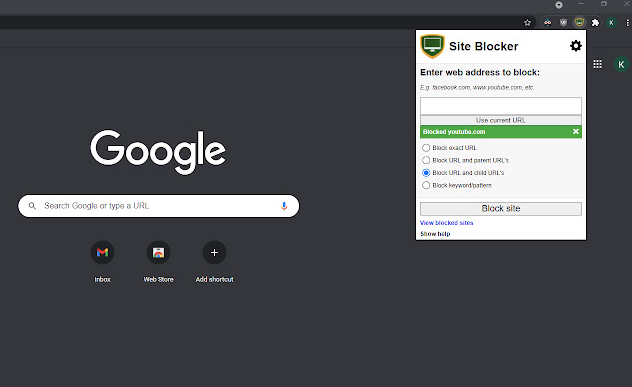Start voice search with the microphone
This screenshot has height=387, width=632.
pyautogui.click(x=284, y=206)
